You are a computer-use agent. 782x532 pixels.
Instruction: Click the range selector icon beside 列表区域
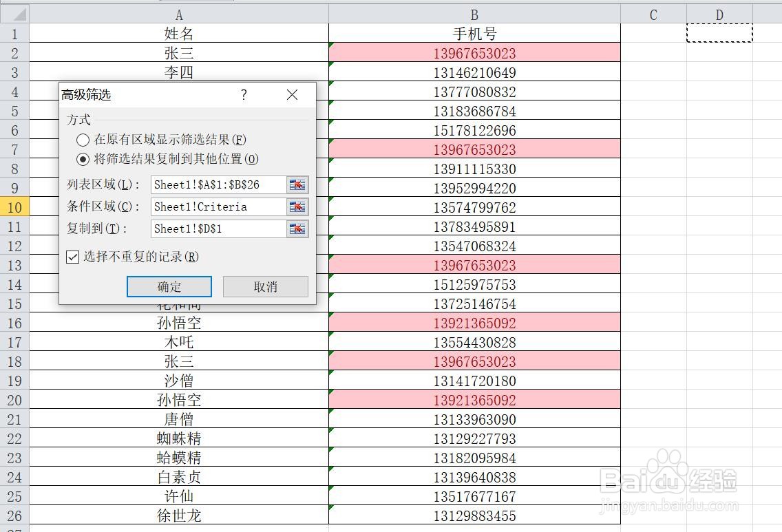coord(297,184)
